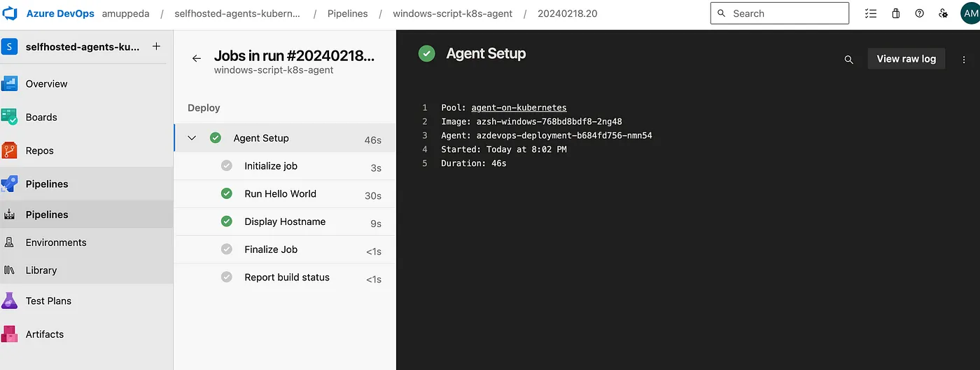
Task: Search the log with magnifier icon
Action: coord(849,60)
